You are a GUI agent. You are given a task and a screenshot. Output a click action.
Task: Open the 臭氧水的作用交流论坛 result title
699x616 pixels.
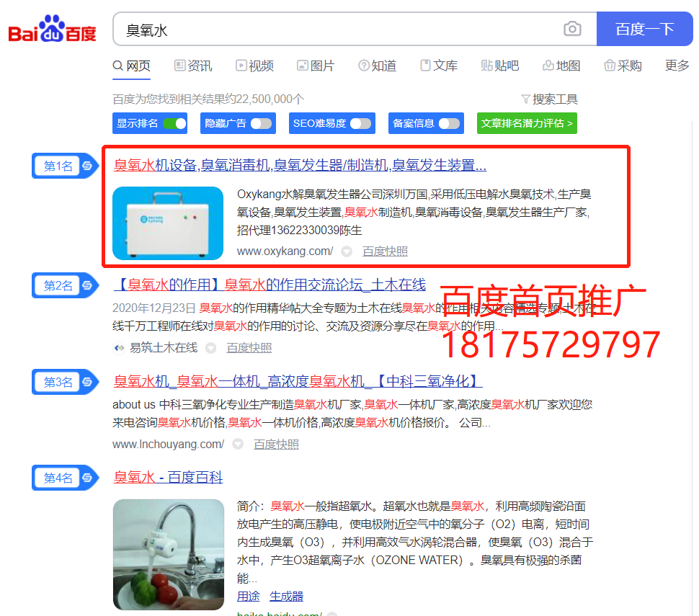click(270, 285)
